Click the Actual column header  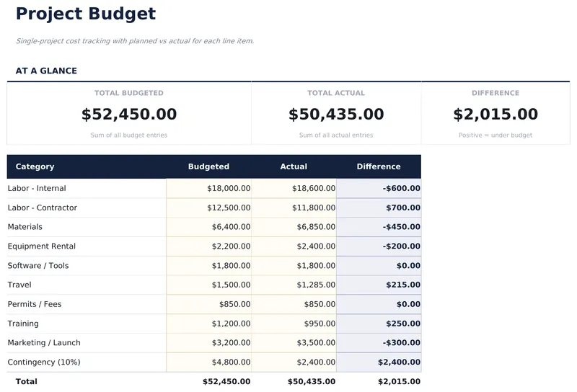294,166
